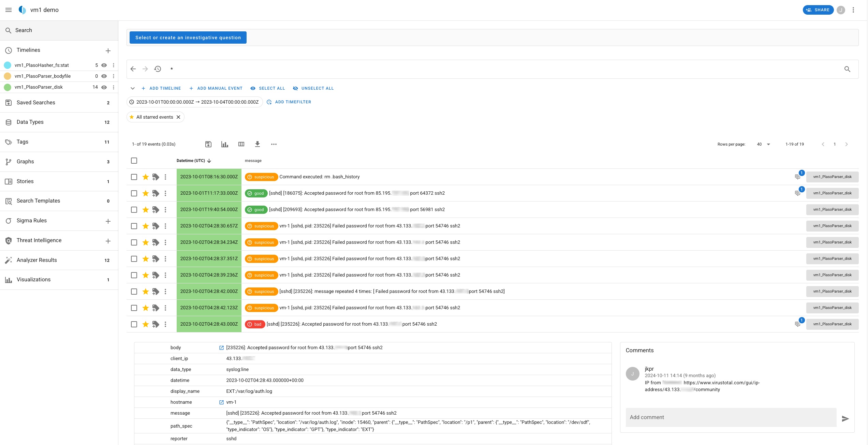Unstar the first suspicious event
Image resolution: width=868 pixels, height=445 pixels.
point(145,177)
